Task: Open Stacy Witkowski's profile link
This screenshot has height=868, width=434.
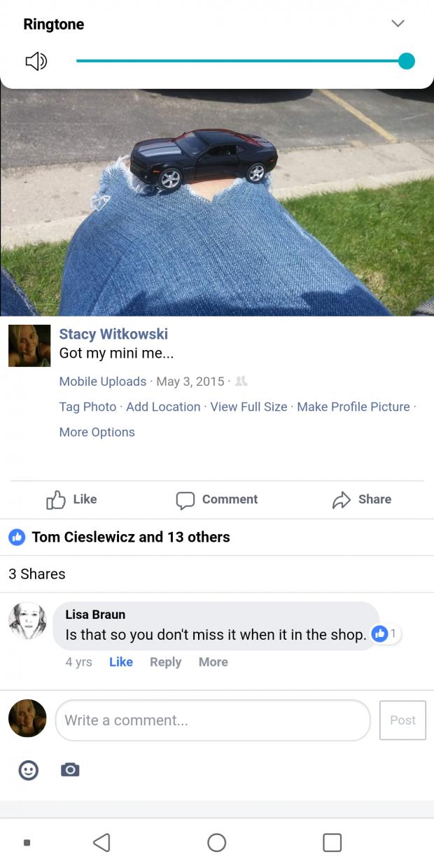Action: [113, 334]
